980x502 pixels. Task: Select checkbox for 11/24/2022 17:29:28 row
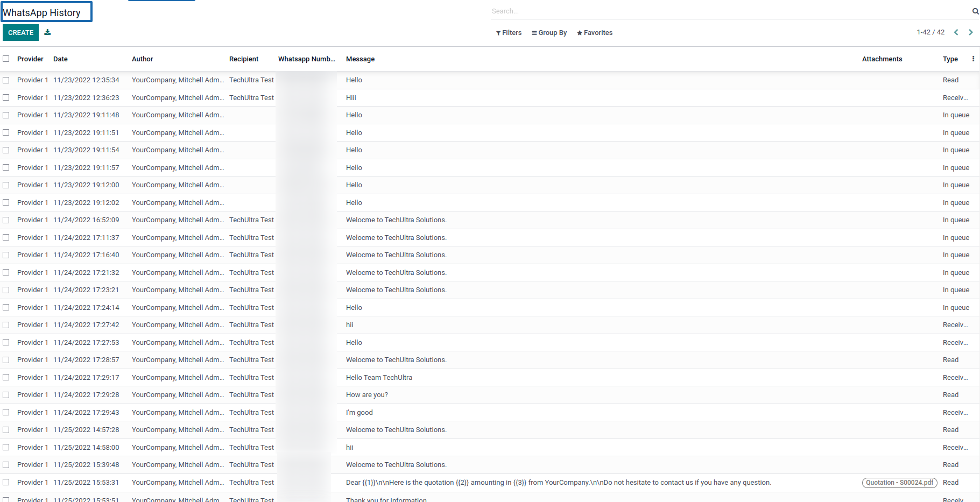tap(6, 395)
